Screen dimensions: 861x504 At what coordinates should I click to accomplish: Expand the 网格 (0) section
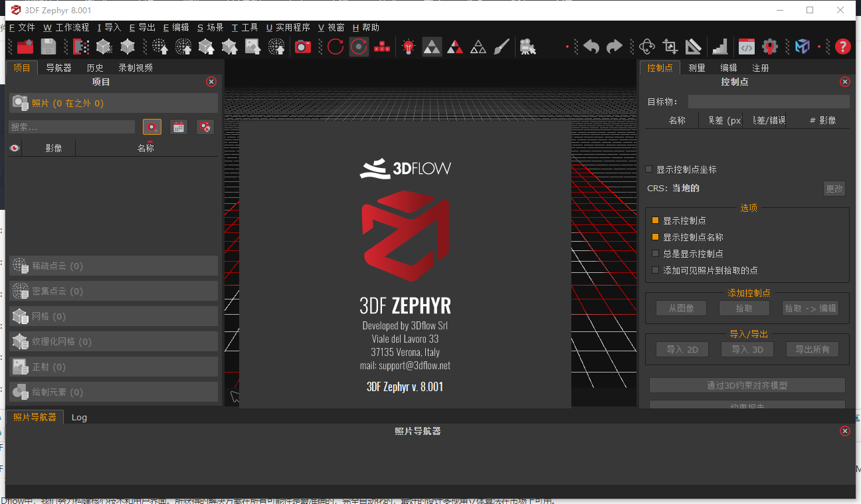click(113, 316)
